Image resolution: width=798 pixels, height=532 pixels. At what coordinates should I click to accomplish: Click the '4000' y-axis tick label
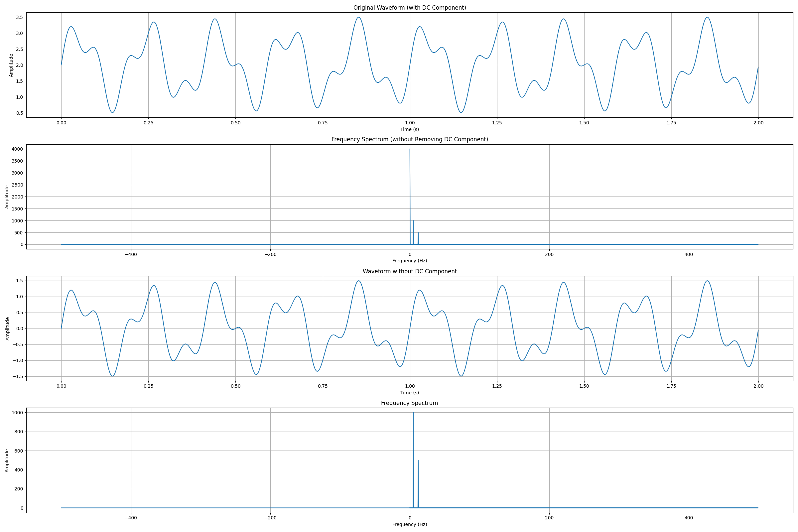click(17, 149)
